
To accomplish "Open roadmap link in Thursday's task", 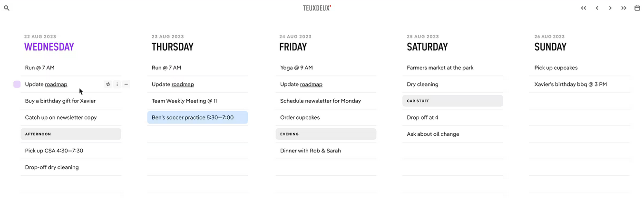I will tap(183, 84).
